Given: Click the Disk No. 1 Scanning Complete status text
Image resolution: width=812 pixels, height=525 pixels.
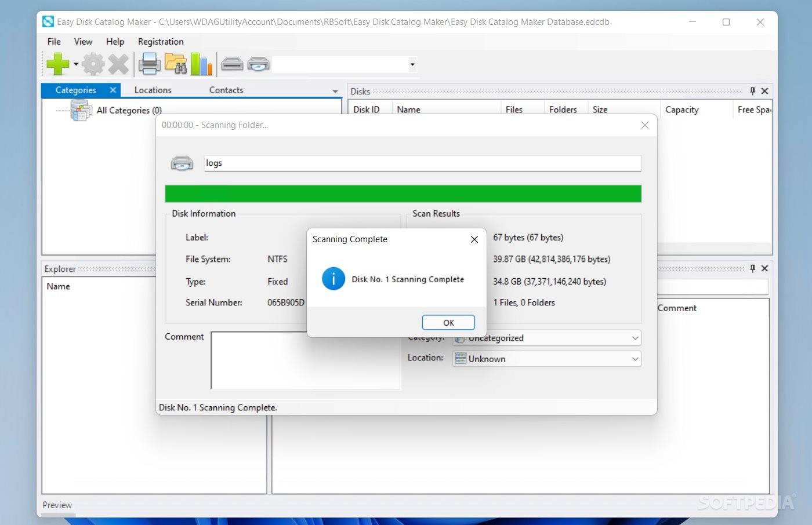Looking at the screenshot, I should (217, 407).
